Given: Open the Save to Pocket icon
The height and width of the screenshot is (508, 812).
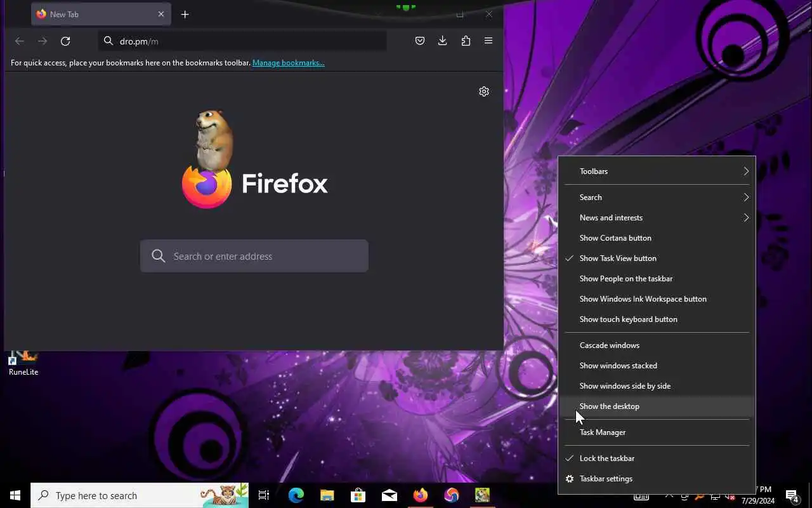Looking at the screenshot, I should (x=420, y=41).
